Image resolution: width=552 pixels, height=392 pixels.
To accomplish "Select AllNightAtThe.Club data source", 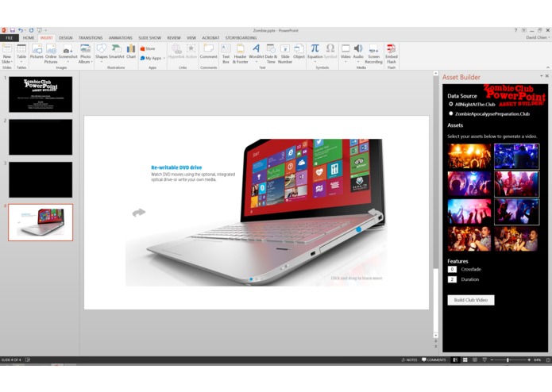I will 450,104.
